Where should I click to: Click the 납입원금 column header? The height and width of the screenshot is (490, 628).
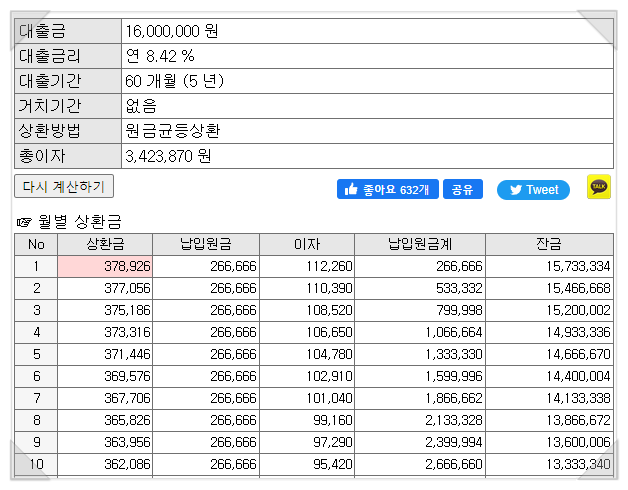pyautogui.click(x=206, y=244)
